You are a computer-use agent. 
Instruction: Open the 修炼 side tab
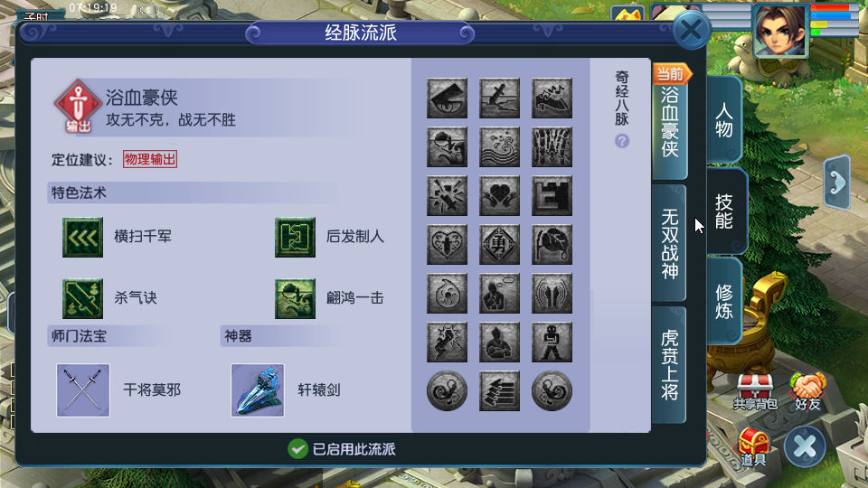[724, 302]
